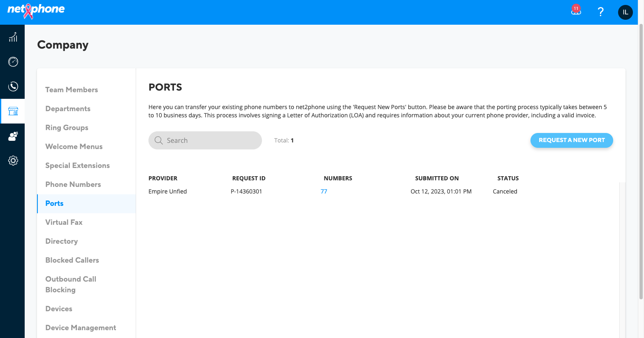Click the page vertical scrollbar
Image resolution: width=644 pixels, height=338 pixels.
point(641,161)
